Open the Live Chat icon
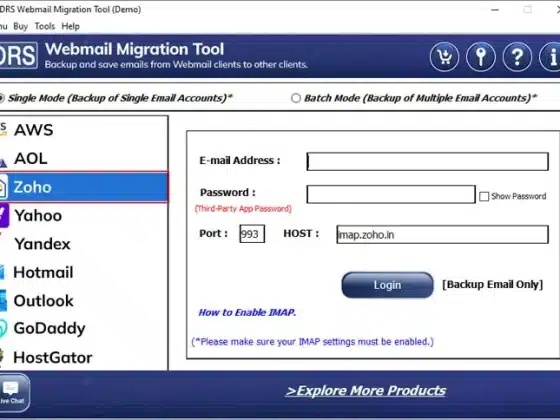Viewport: 560px width, 420px height. (14, 393)
